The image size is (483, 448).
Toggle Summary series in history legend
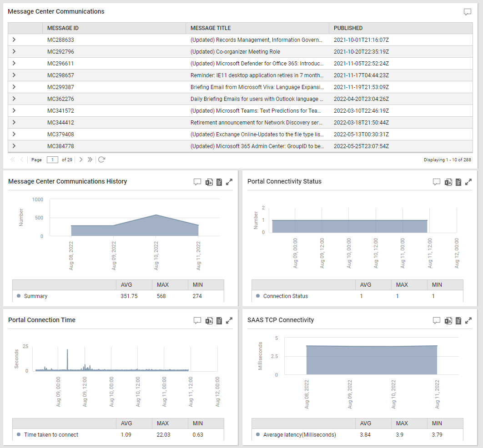[x=32, y=296]
